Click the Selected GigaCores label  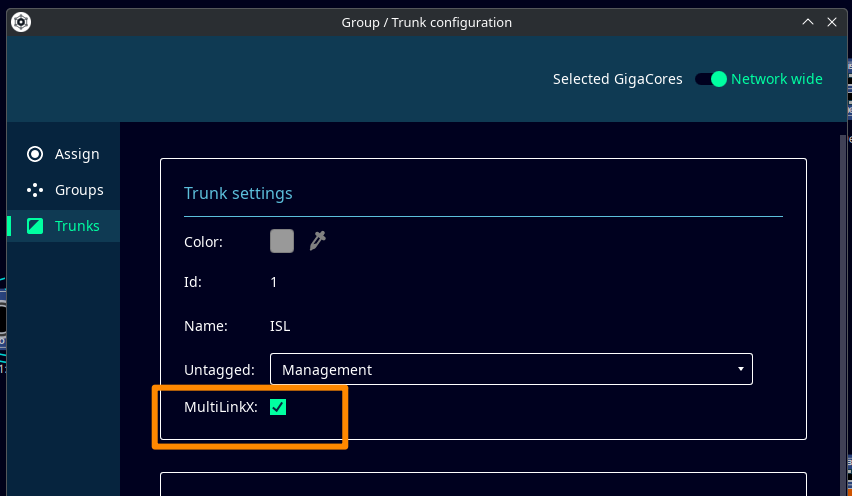coord(617,79)
